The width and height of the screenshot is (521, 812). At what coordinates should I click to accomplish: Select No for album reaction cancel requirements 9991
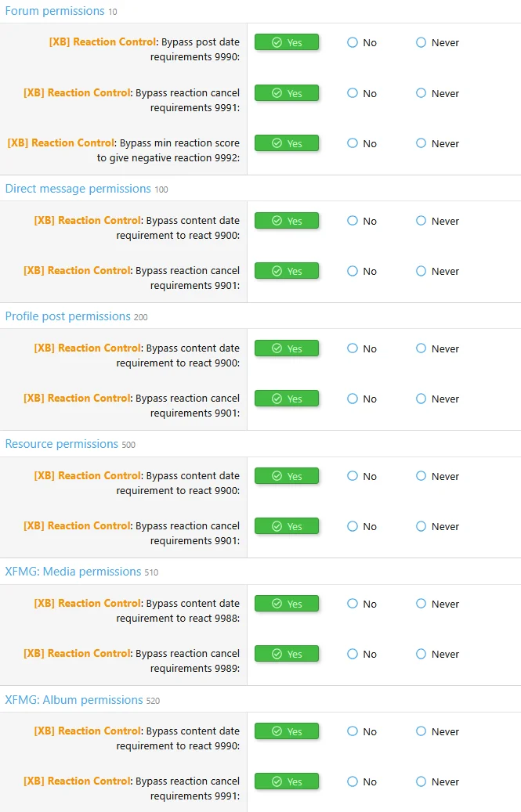[x=353, y=781]
